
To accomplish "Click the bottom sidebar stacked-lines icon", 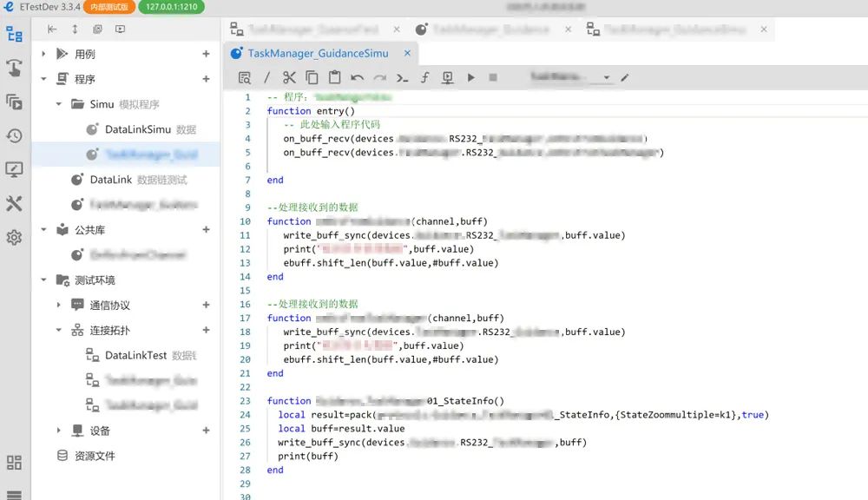I will pos(15,495).
